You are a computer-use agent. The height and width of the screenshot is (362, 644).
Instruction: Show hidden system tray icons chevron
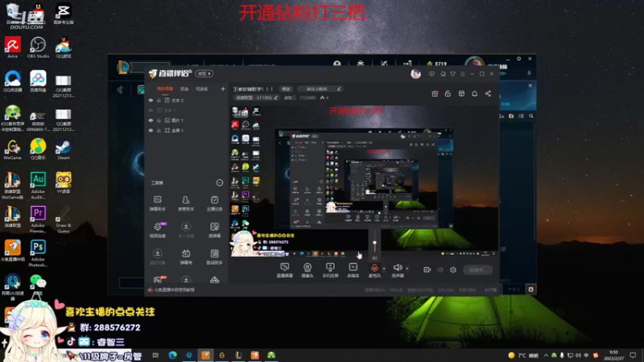click(x=546, y=355)
